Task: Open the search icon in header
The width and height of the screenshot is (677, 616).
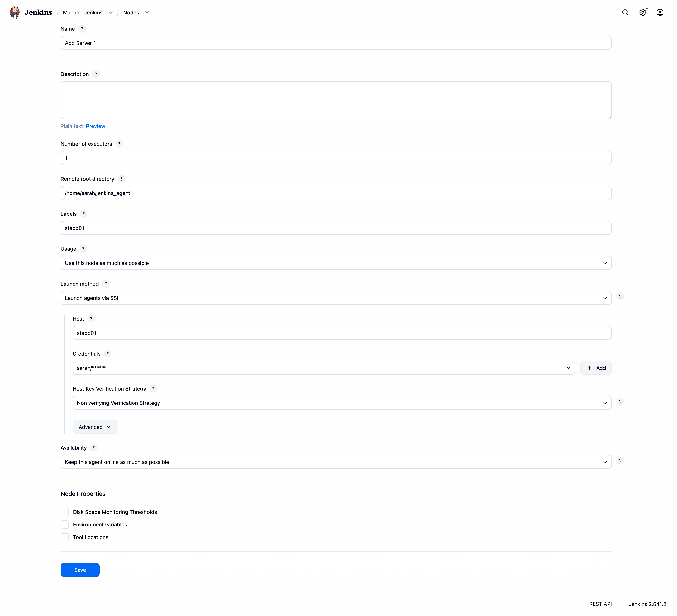Action: click(x=625, y=12)
